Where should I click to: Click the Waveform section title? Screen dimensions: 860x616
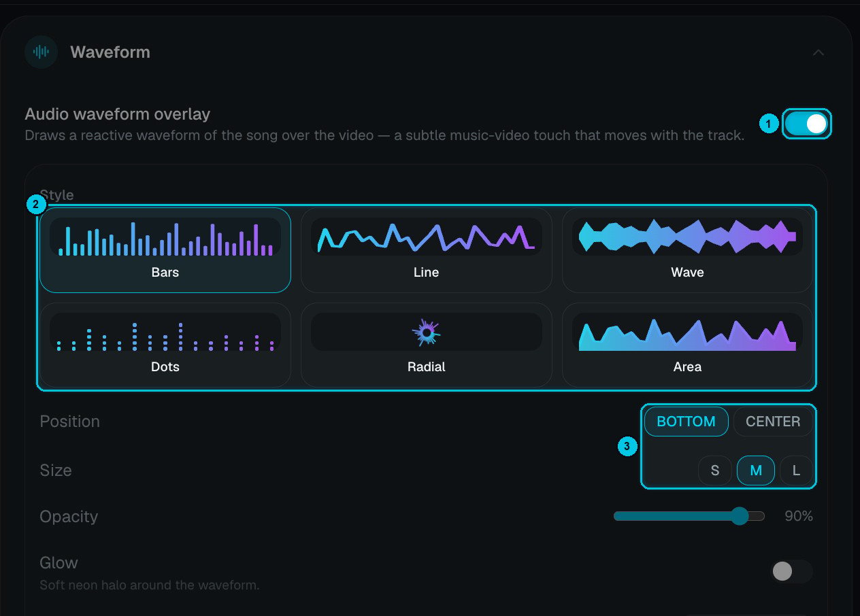point(110,52)
